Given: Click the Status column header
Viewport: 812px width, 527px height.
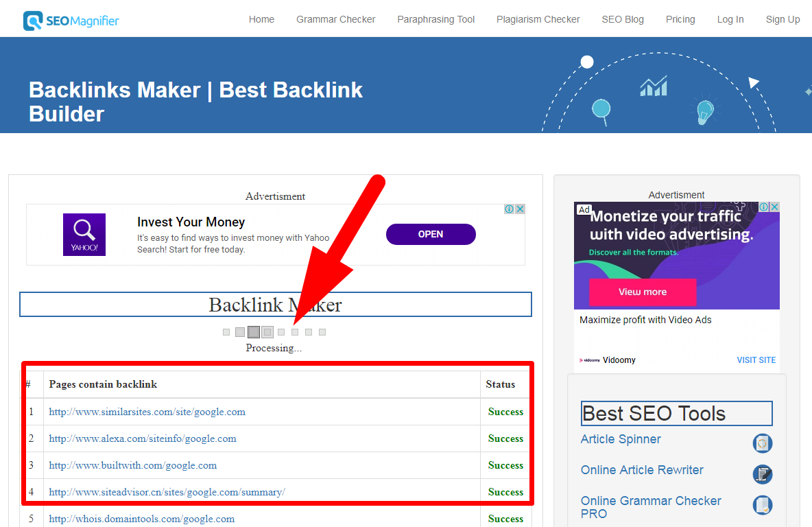Looking at the screenshot, I should point(500,384).
